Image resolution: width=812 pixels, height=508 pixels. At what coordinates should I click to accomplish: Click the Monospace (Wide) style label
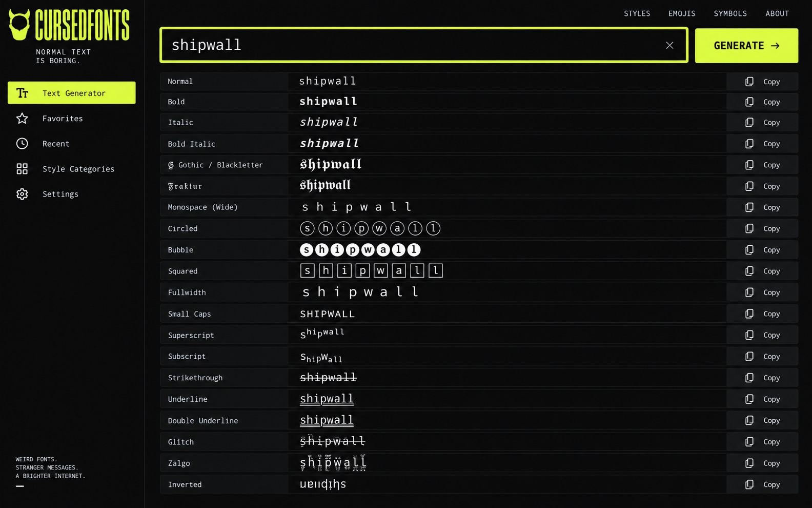(202, 207)
